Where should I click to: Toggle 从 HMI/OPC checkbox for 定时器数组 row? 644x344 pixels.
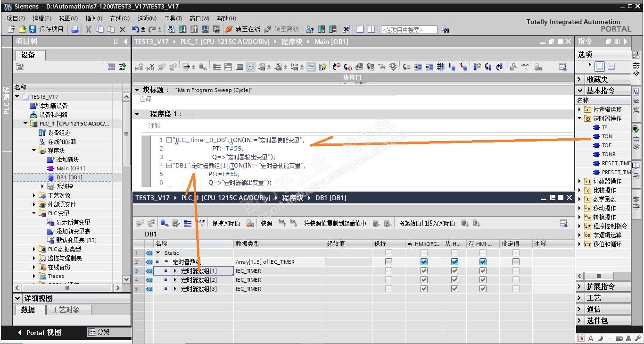tap(424, 262)
